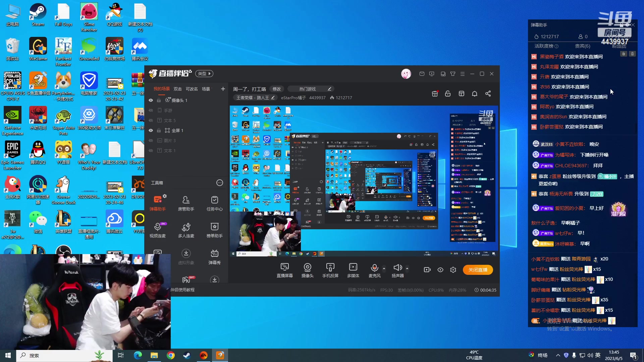644x362 pixels.
Task: Show the 图片 3 source
Action: pos(151,140)
